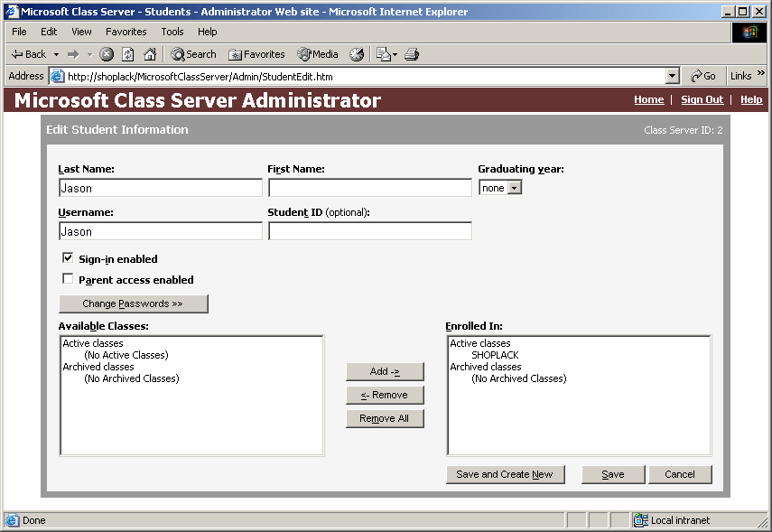The height and width of the screenshot is (532, 772).
Task: Click the IE icon in title bar
Action: (12, 12)
